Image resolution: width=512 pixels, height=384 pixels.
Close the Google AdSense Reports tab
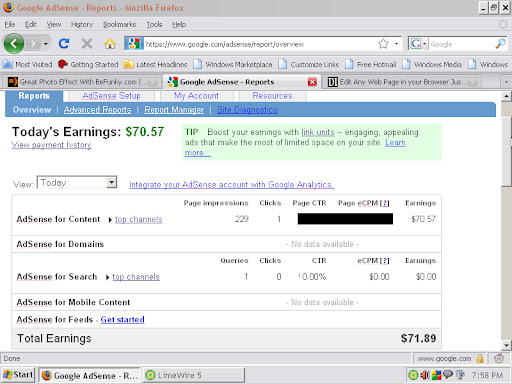[x=312, y=82]
